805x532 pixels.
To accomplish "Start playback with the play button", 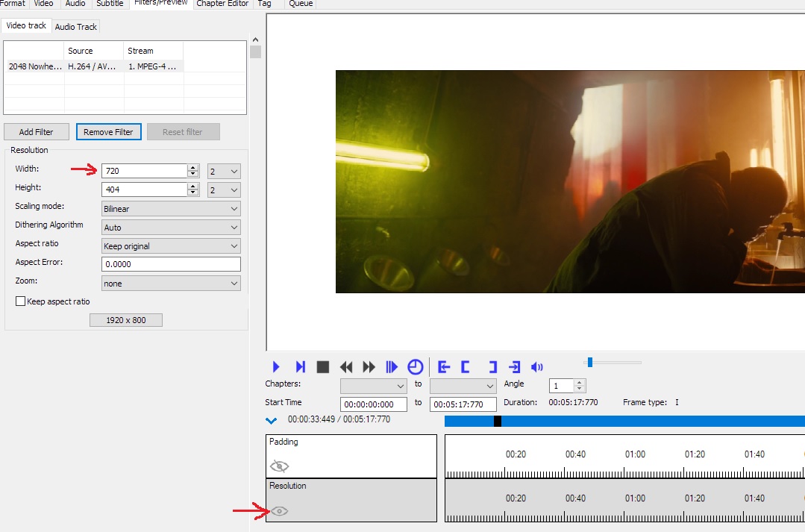I will 276,366.
